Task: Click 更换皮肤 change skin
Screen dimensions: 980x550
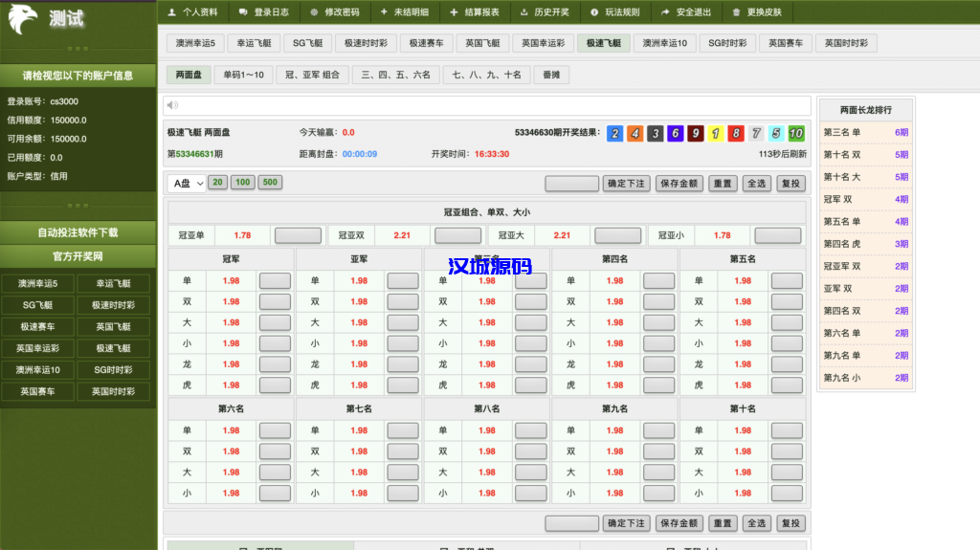Action: pos(757,11)
